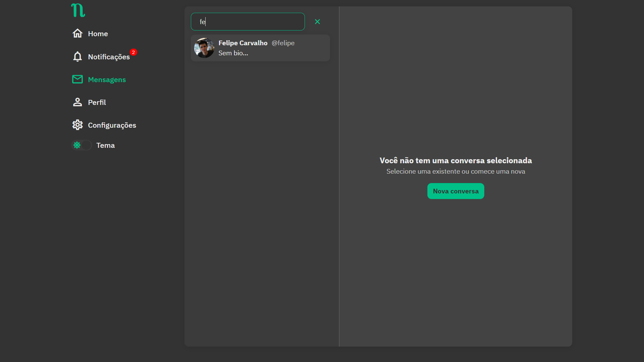Click the Home house icon
This screenshot has height=362, width=644.
pyautogui.click(x=77, y=34)
